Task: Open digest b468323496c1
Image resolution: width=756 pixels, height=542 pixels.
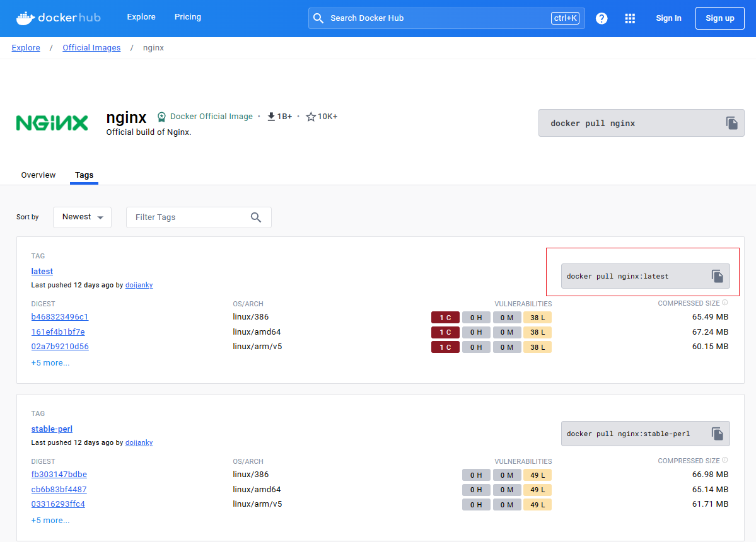Action: click(x=60, y=316)
